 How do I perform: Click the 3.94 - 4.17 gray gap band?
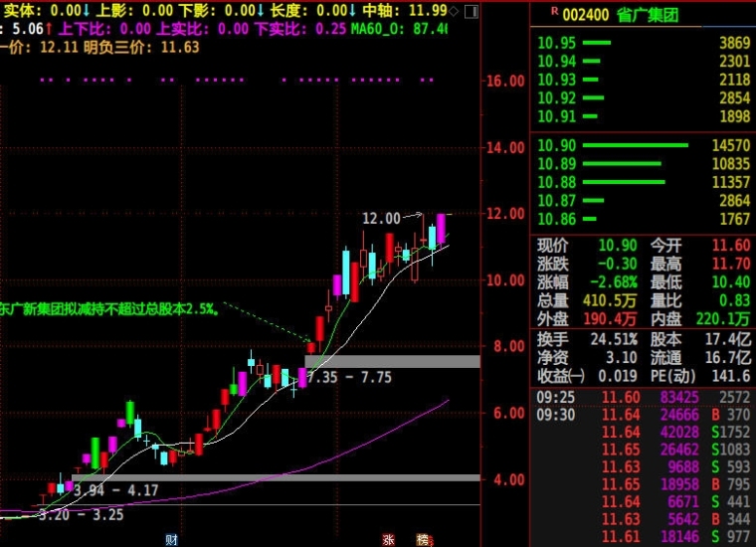(x=276, y=477)
